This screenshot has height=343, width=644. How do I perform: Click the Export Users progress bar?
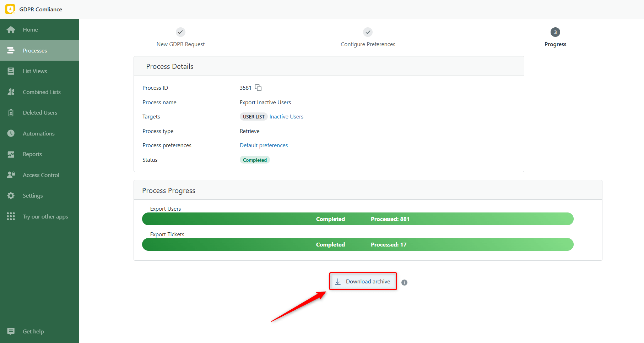[358, 219]
